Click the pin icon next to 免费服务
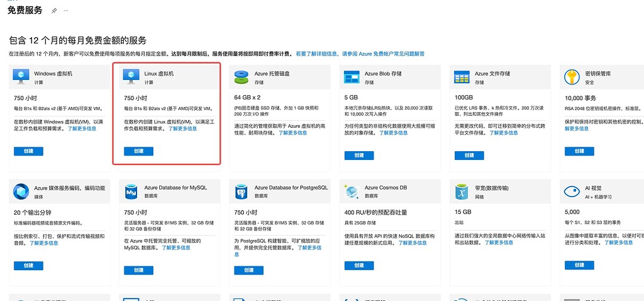The width and height of the screenshot is (644, 301). 54,11
